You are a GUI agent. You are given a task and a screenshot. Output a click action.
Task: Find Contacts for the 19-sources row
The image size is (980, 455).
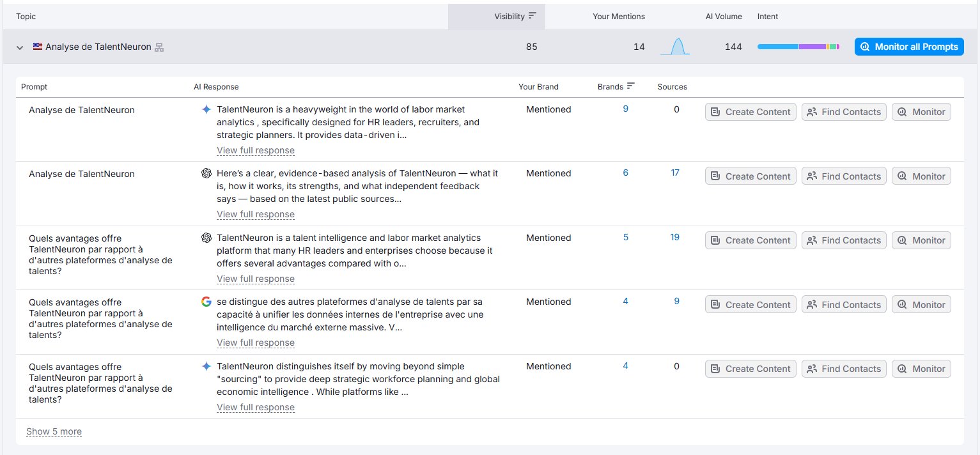pos(844,240)
